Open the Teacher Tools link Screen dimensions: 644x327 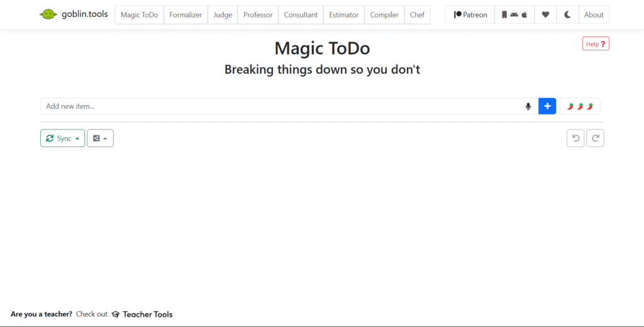pyautogui.click(x=142, y=314)
